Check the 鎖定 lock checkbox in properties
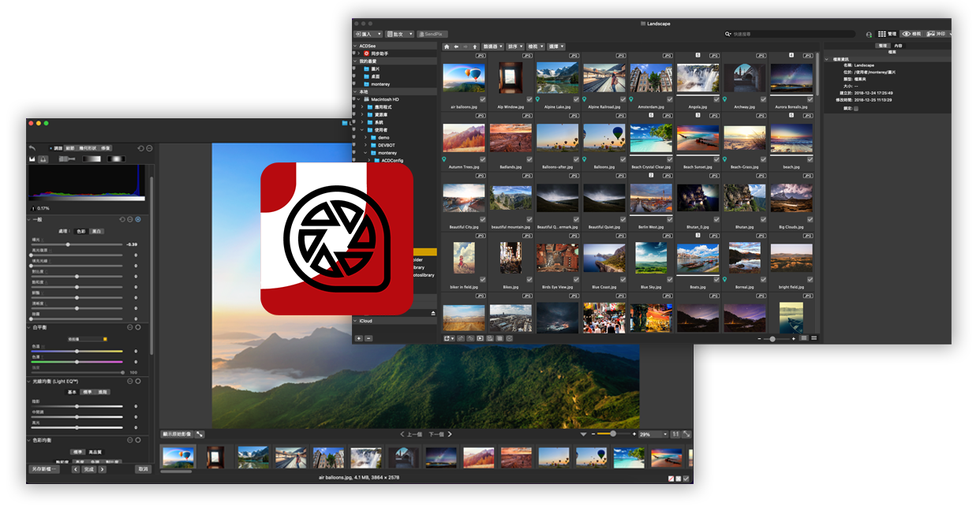The image size is (980, 514). click(856, 108)
